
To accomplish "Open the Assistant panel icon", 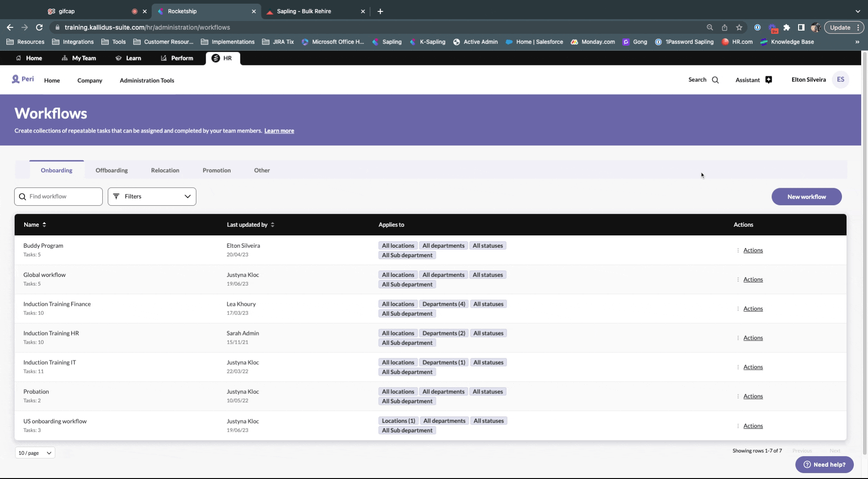I will (x=769, y=80).
